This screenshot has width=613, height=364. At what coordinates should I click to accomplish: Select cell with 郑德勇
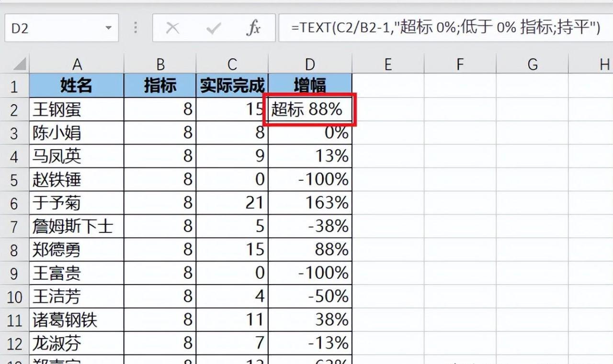pos(77,250)
